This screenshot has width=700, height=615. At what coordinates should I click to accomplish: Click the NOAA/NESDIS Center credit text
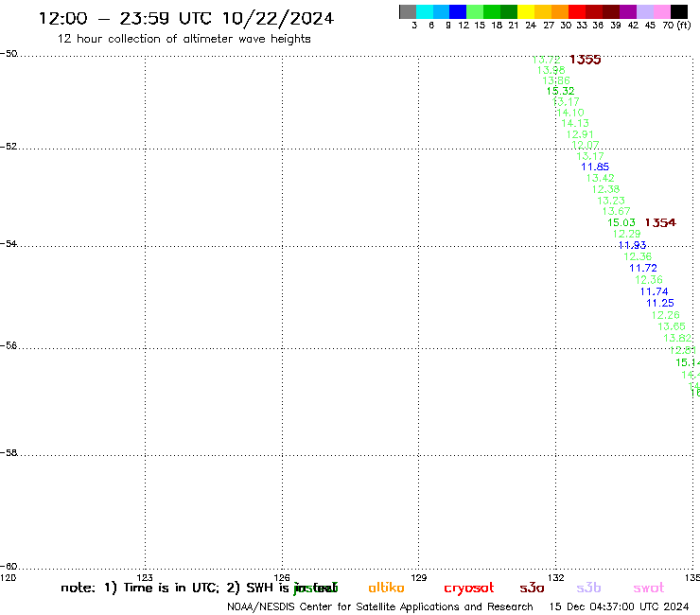point(380,606)
